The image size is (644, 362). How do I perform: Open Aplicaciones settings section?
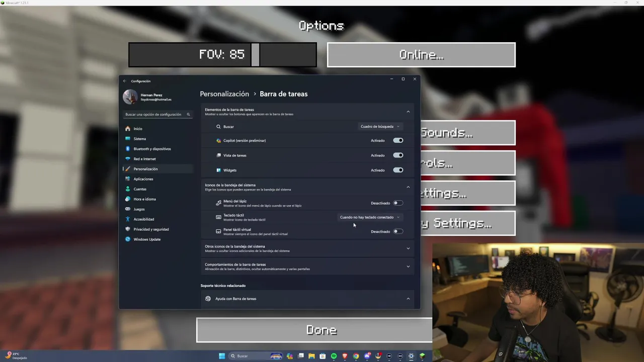click(157, 179)
